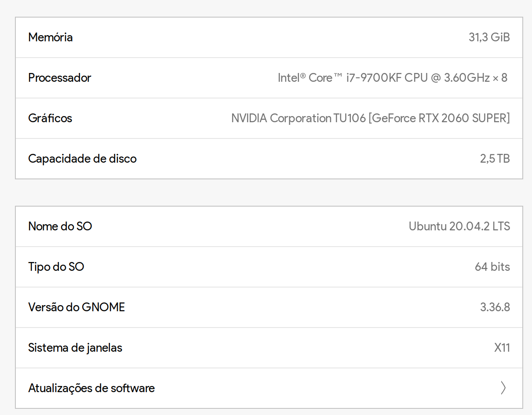Viewport: 532px width, 415px height.
Task: Click the '× 8' core count
Action: pyautogui.click(x=500, y=78)
